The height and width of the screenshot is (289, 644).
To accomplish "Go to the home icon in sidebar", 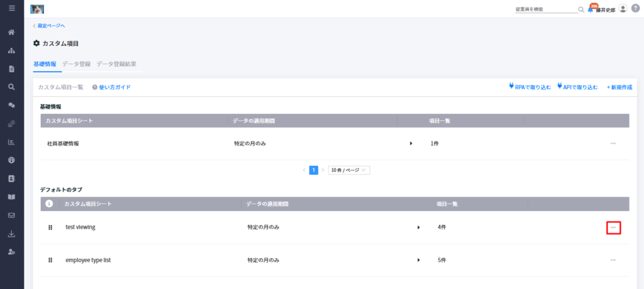I will pos(12,32).
